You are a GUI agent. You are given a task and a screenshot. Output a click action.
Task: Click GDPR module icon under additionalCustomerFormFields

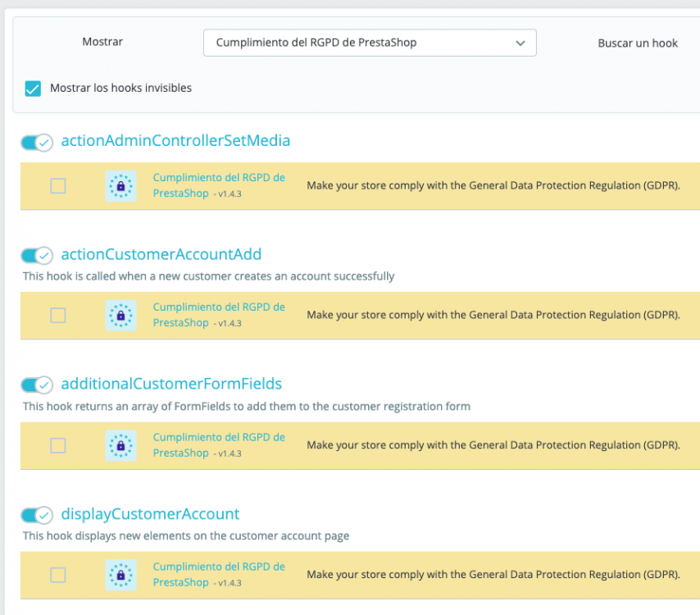pyautogui.click(x=120, y=445)
